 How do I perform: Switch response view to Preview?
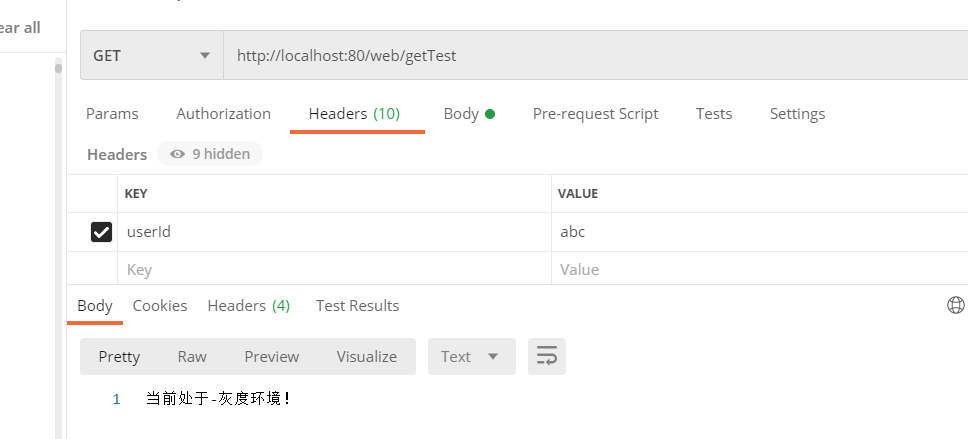[272, 357]
